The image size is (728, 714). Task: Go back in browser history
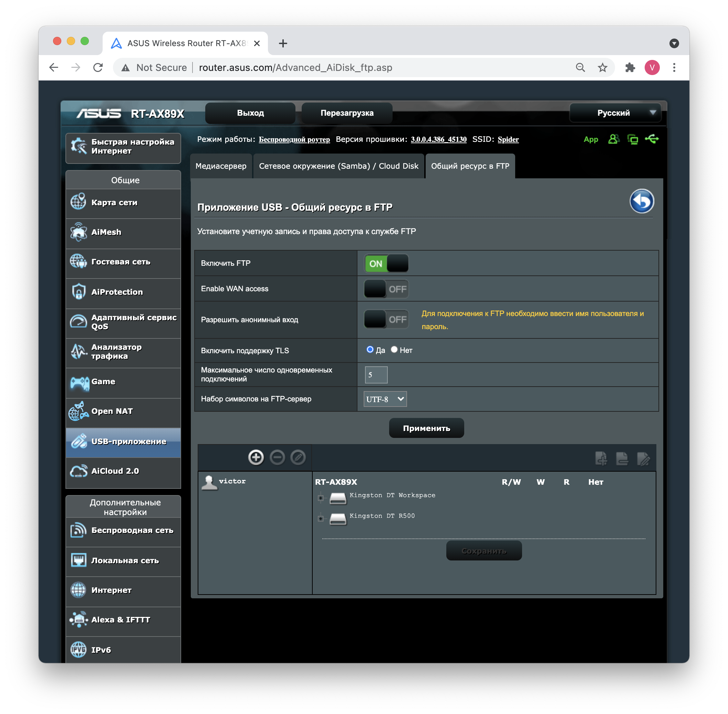pyautogui.click(x=54, y=67)
